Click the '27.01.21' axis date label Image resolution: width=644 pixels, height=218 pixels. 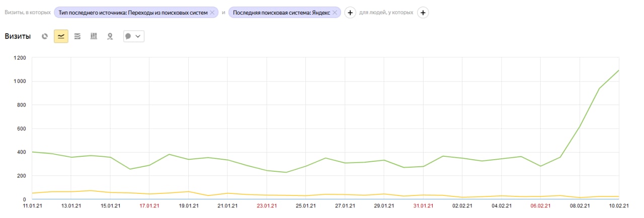click(x=345, y=205)
